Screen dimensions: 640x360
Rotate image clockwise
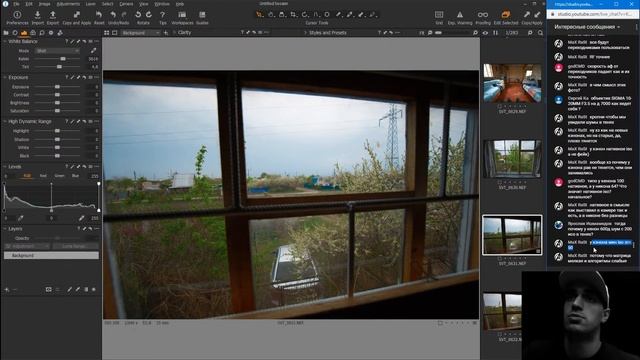(x=149, y=15)
